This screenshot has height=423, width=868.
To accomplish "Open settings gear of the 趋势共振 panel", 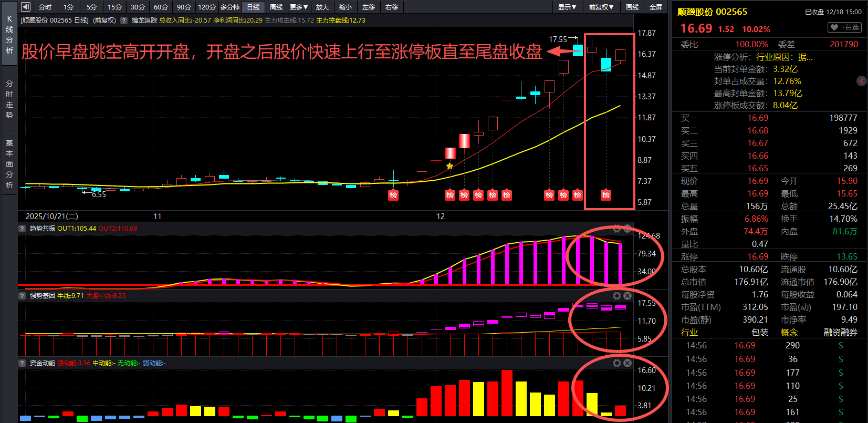I will tap(617, 229).
